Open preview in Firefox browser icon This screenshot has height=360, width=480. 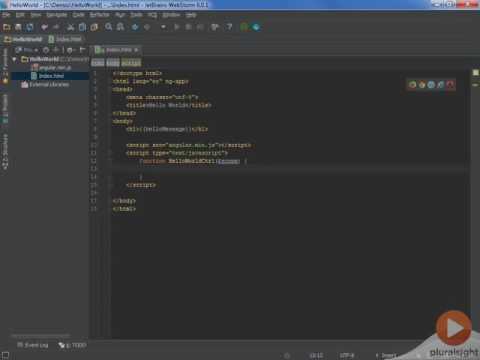[422, 85]
